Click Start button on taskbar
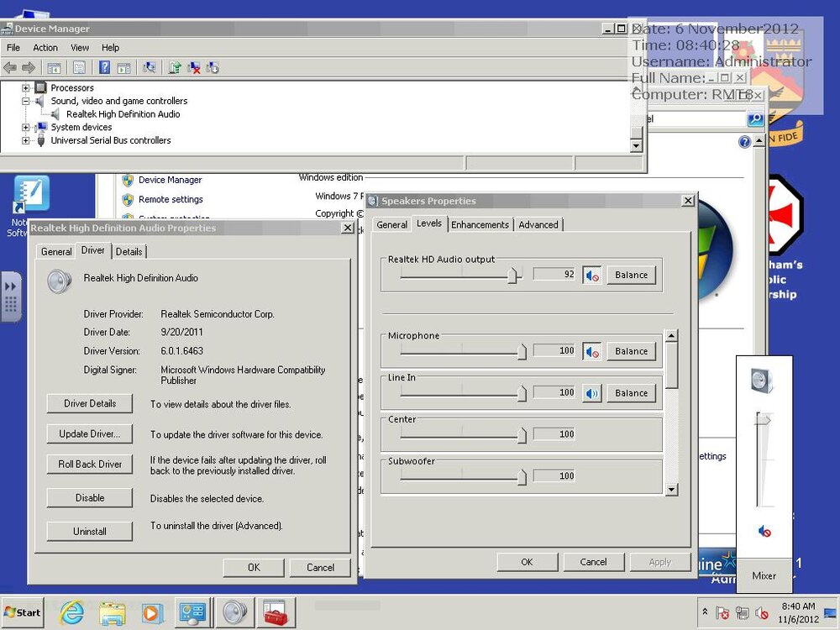The height and width of the screenshot is (630, 840). pyautogui.click(x=23, y=612)
